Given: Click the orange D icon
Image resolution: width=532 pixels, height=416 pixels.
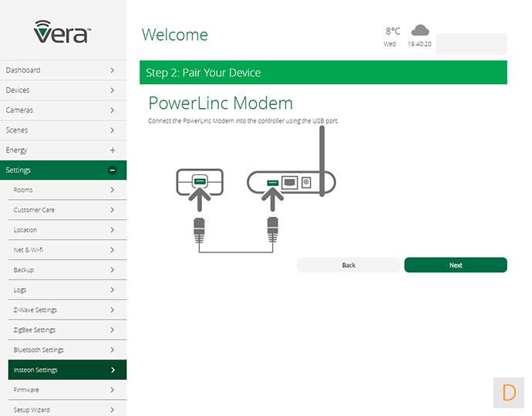Looking at the screenshot, I should point(509,392).
